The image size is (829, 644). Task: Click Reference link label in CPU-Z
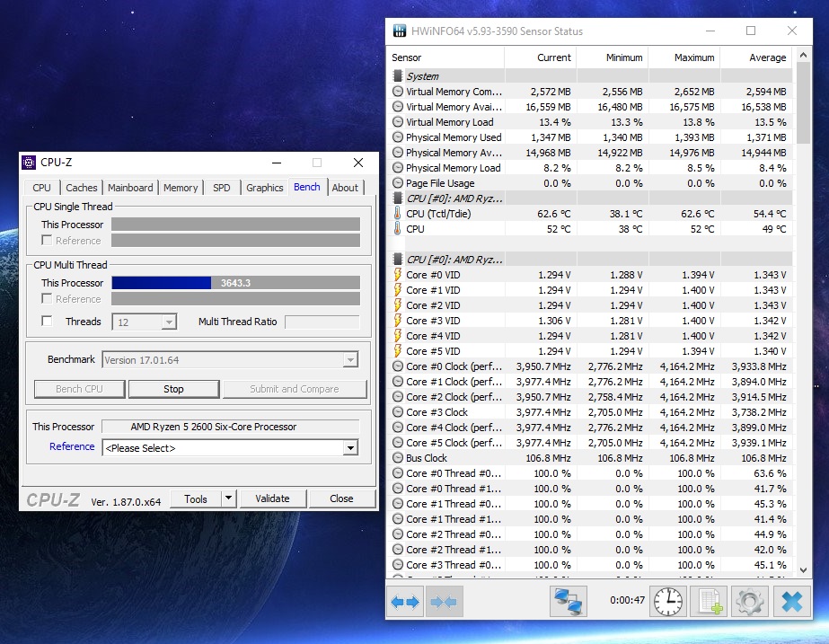coord(72,446)
